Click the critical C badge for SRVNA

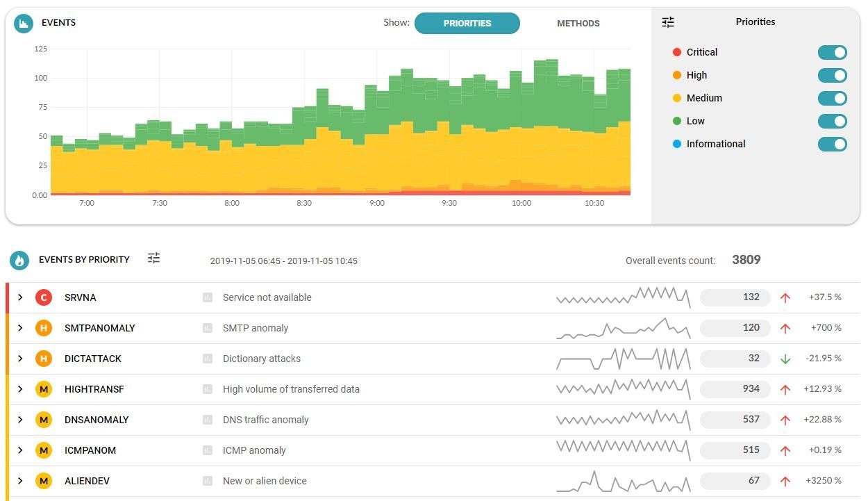click(44, 297)
